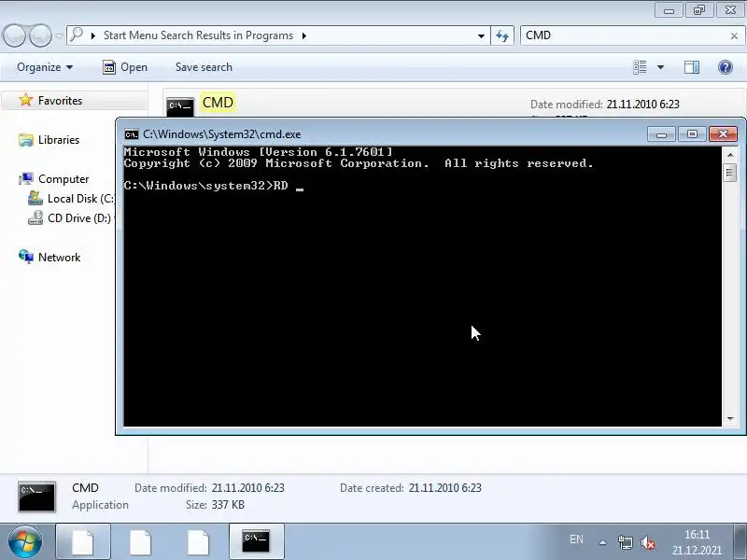747x560 pixels.
Task: Click the console scrollbar down arrow
Action: [x=730, y=418]
